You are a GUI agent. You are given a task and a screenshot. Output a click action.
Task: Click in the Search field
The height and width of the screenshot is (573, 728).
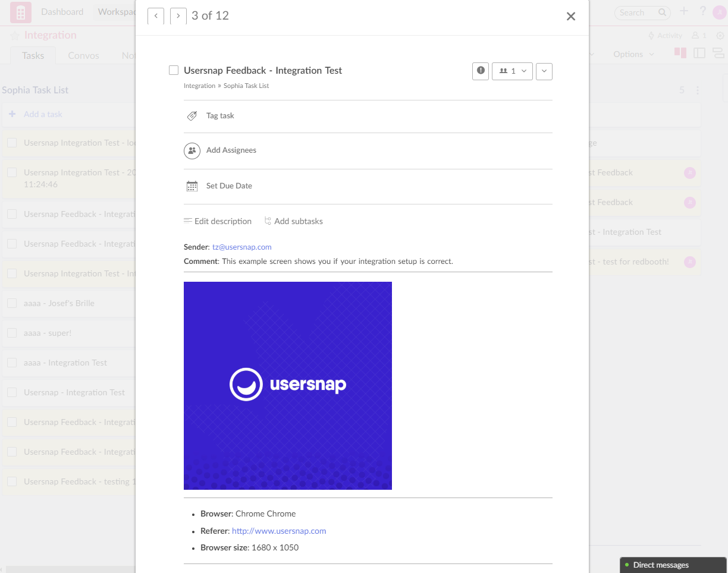click(643, 12)
